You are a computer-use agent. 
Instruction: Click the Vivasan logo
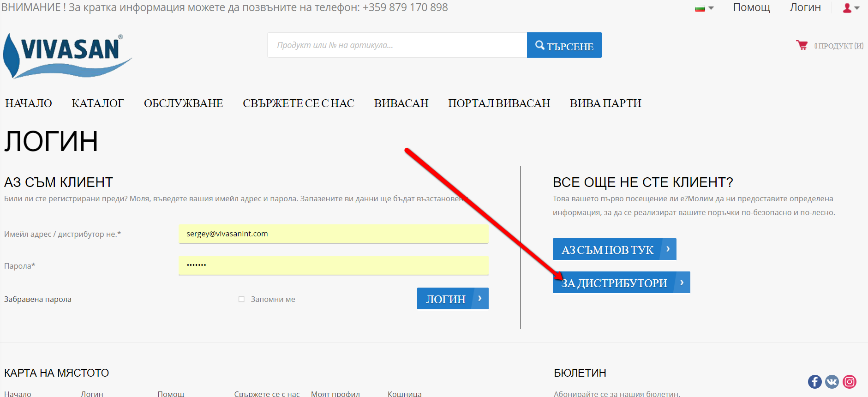point(67,55)
